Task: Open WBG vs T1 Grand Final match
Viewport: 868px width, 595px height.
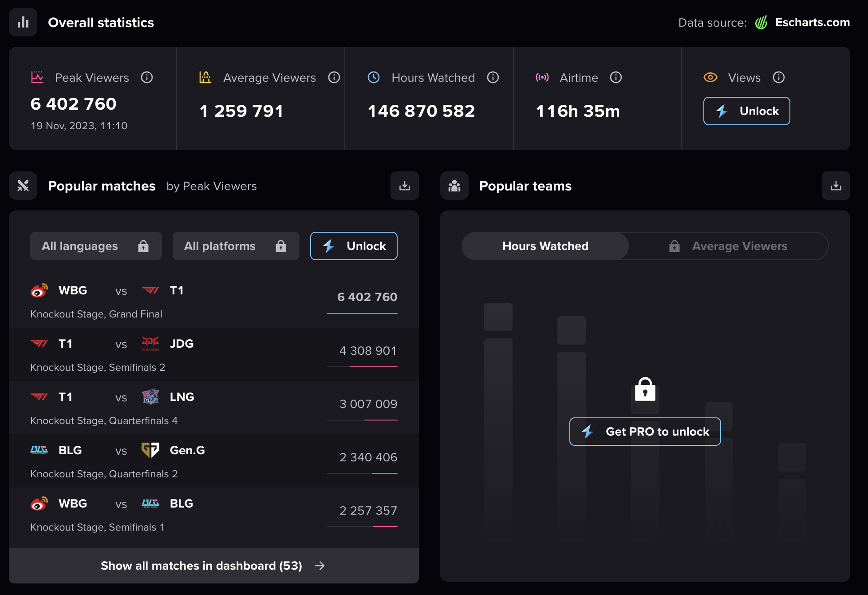Action: (213, 301)
